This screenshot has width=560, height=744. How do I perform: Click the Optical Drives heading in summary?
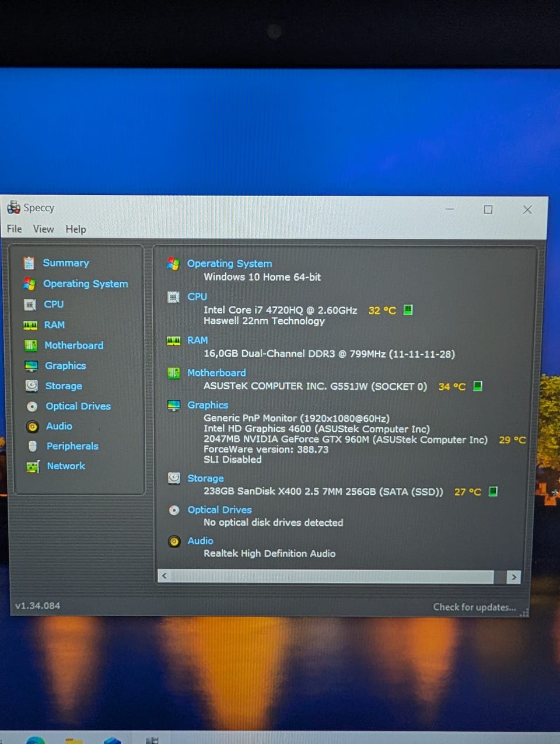pyautogui.click(x=219, y=510)
